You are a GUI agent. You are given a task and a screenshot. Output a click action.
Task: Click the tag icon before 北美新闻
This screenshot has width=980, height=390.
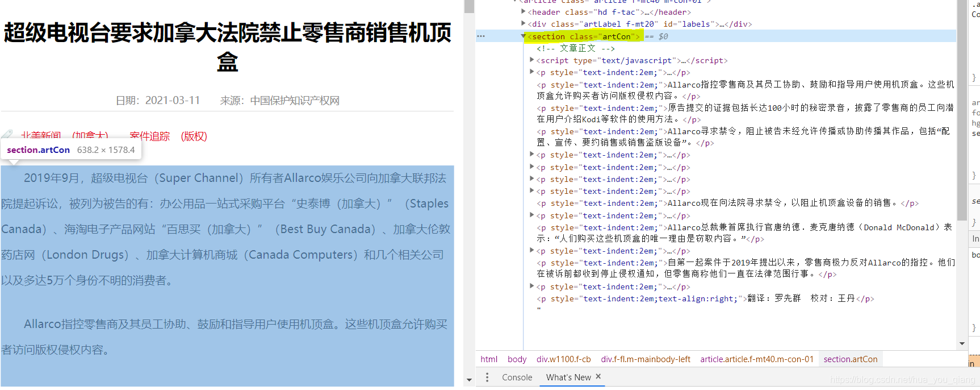coord(7,135)
